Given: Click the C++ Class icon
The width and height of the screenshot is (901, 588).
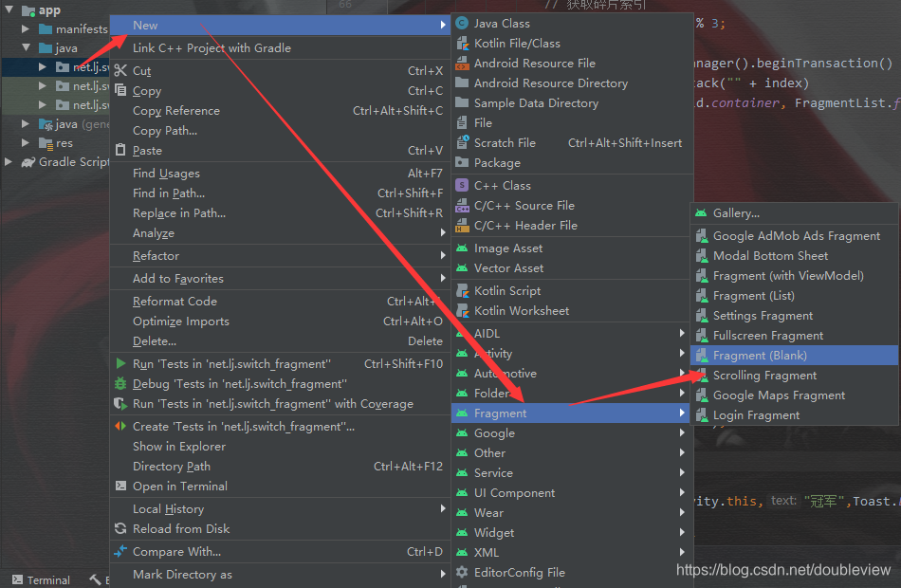Looking at the screenshot, I should [x=462, y=185].
